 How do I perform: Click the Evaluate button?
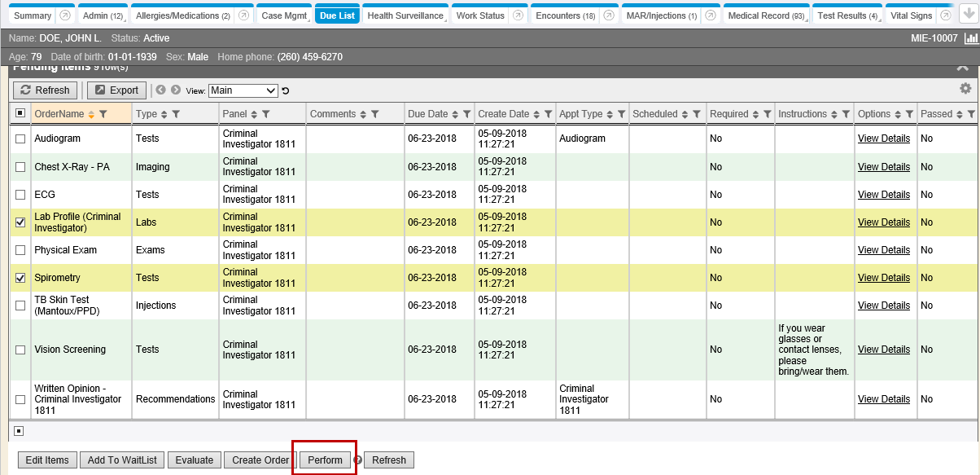pyautogui.click(x=195, y=460)
